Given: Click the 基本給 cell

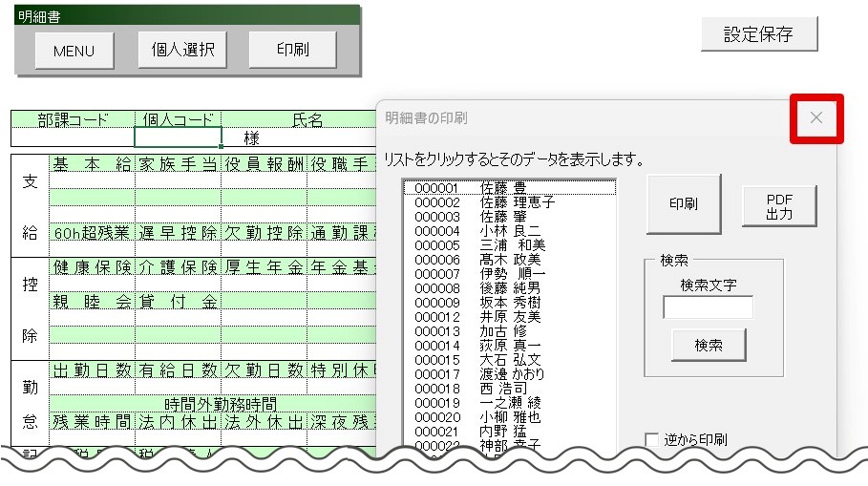Looking at the screenshot, I should [x=92, y=164].
